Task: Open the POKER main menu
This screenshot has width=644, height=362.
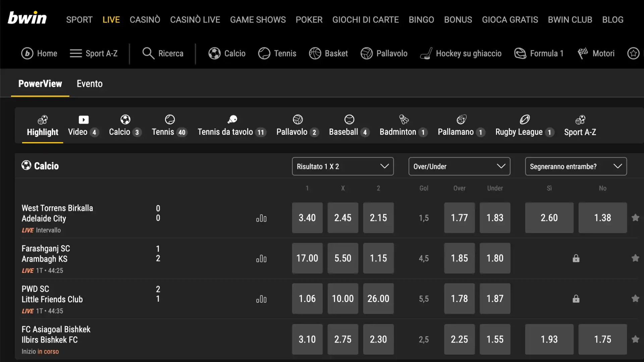Action: tap(309, 20)
